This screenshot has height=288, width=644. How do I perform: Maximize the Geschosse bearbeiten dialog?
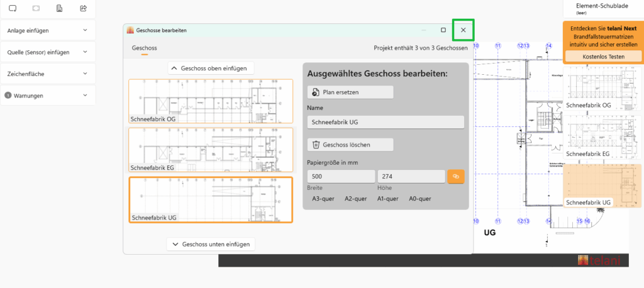pyautogui.click(x=443, y=30)
